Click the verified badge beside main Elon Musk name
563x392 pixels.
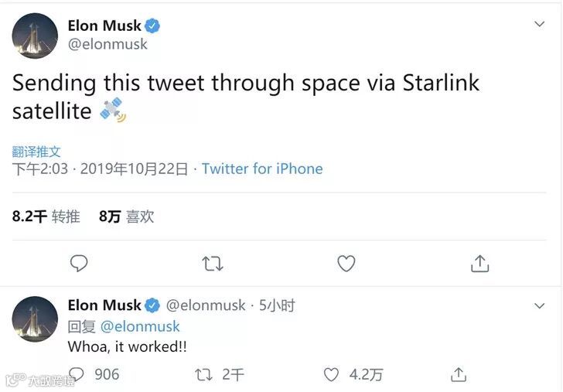tap(153, 26)
